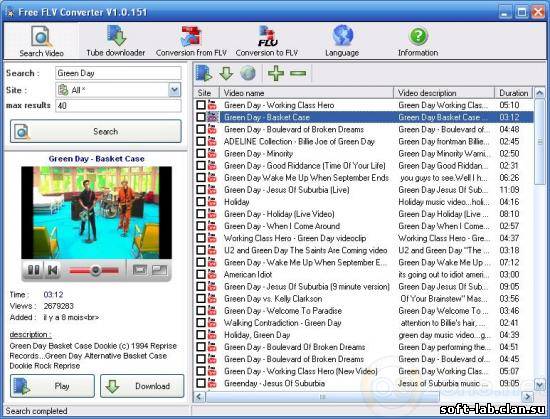
Task: Pause the video preview
Action: coord(33,270)
